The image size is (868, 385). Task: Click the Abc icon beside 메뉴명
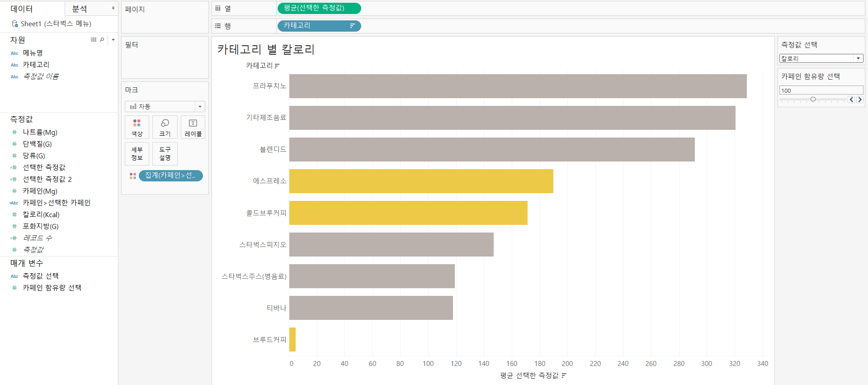(x=14, y=53)
